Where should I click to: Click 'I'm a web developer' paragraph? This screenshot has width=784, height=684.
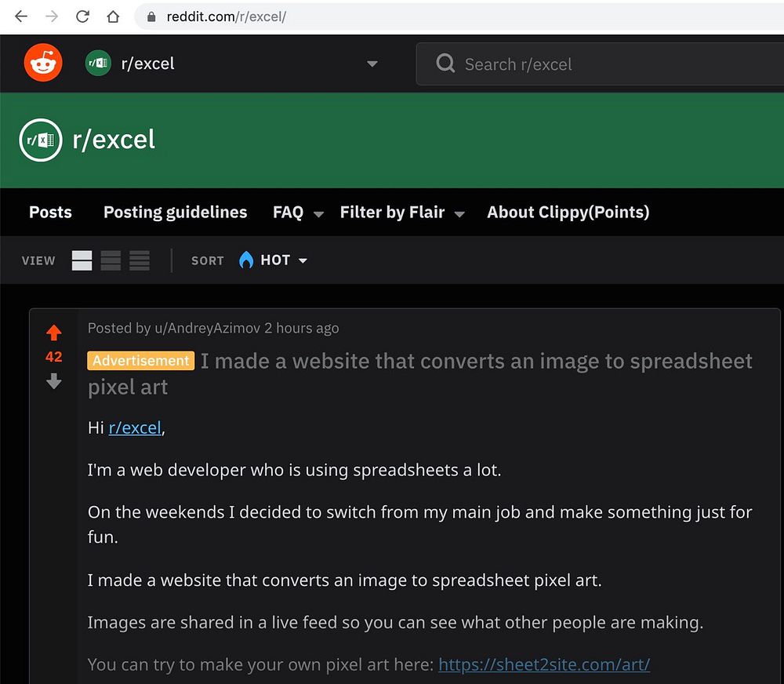point(294,470)
